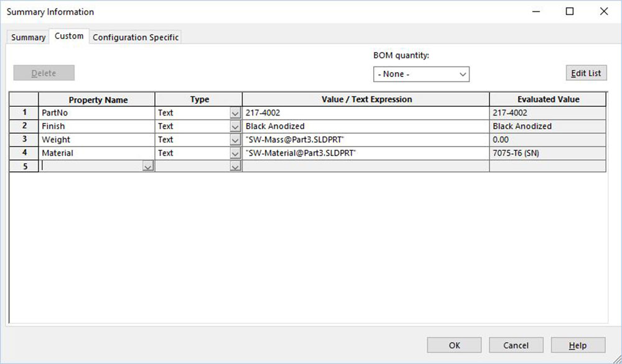The height and width of the screenshot is (364, 622).
Task: Open the Configuration Specific tab
Action: click(136, 37)
